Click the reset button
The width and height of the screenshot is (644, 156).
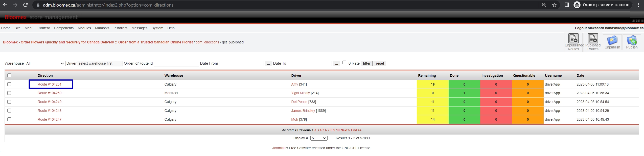380,63
